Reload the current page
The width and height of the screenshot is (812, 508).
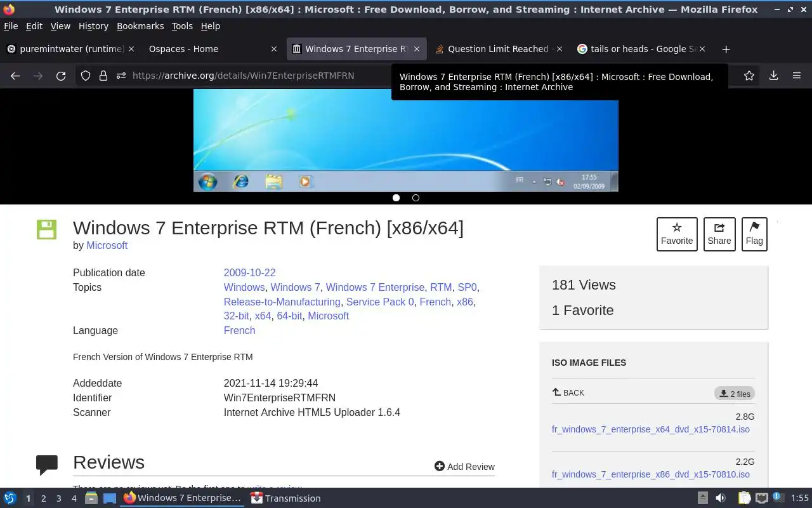tap(61, 76)
